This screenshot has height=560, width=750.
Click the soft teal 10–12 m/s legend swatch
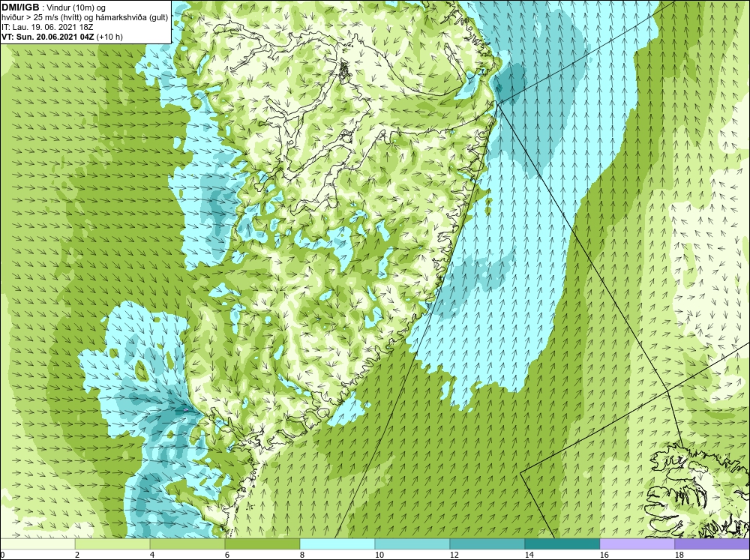pos(412,544)
